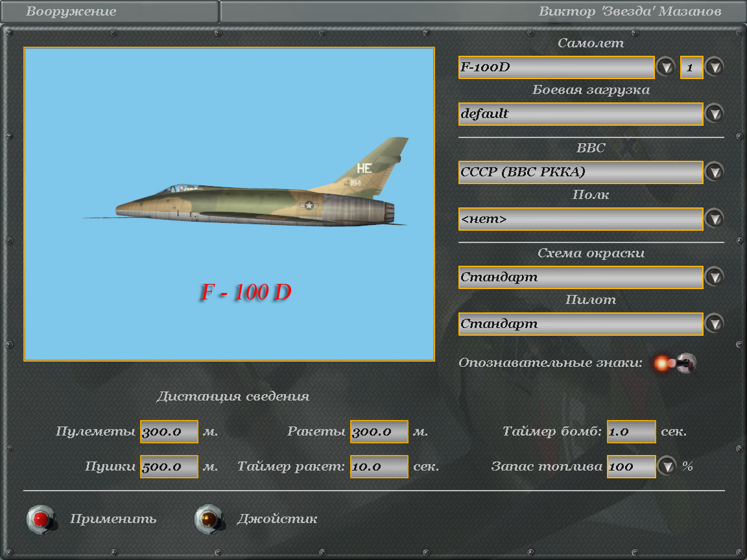
Task: Edit the Ракеты distance field 300.0
Action: pos(379,432)
